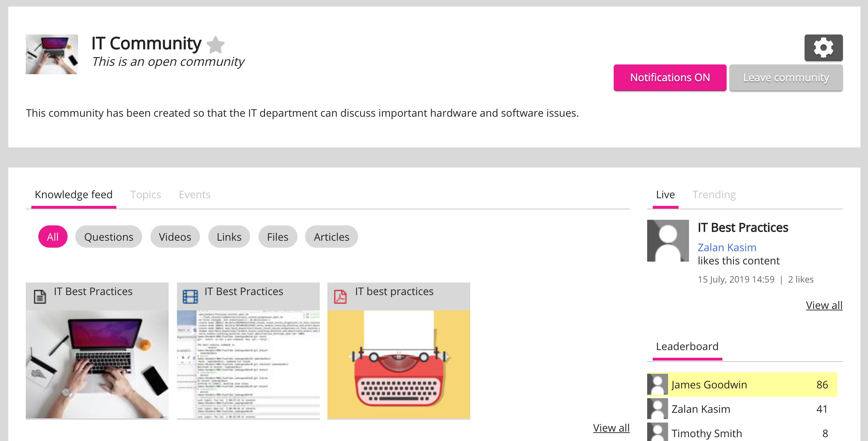
Task: Filter feed by Videos
Action: (175, 237)
